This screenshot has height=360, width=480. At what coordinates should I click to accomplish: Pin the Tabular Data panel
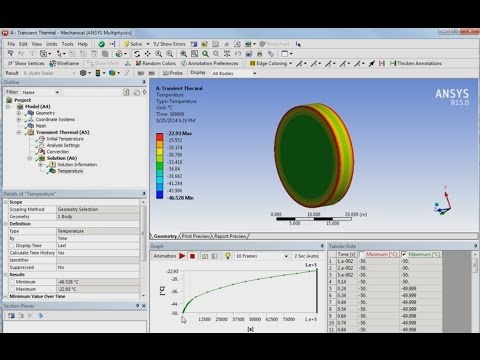(x=476, y=246)
